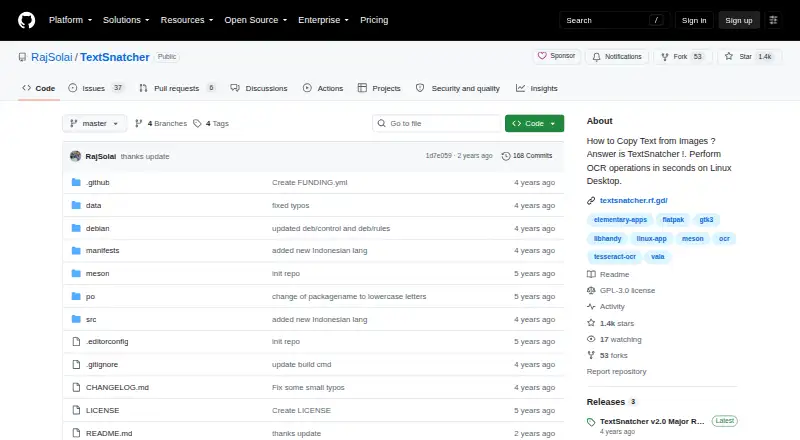Click the repository icon before RajSolai

(22, 57)
